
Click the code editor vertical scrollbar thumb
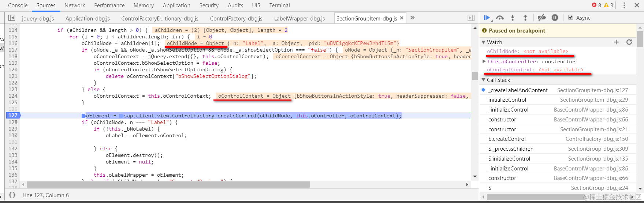(x=475, y=76)
